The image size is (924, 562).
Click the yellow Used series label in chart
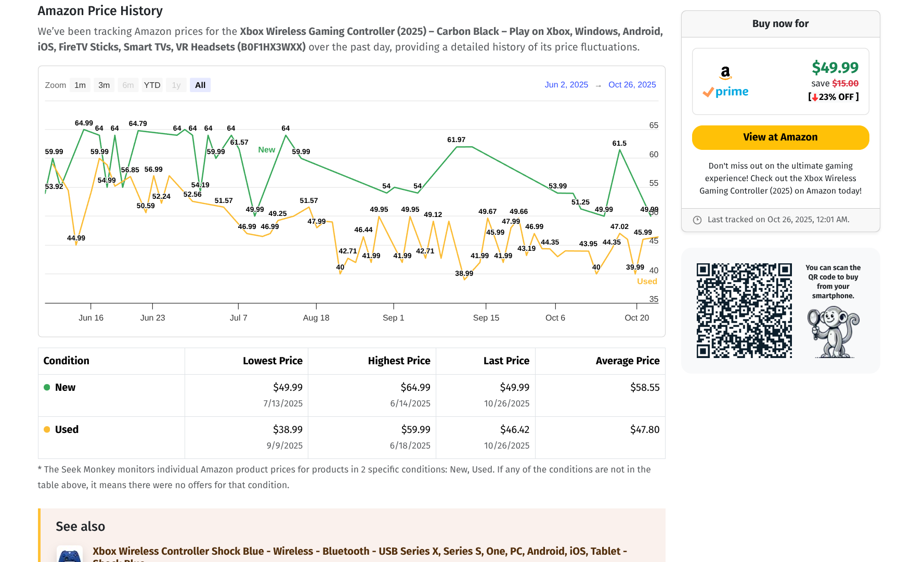tap(647, 282)
